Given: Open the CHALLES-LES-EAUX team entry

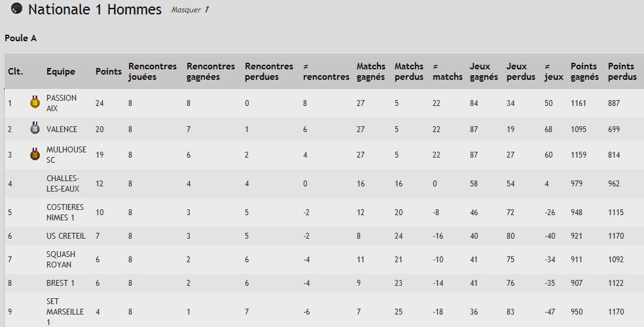Looking at the screenshot, I should click(63, 183).
